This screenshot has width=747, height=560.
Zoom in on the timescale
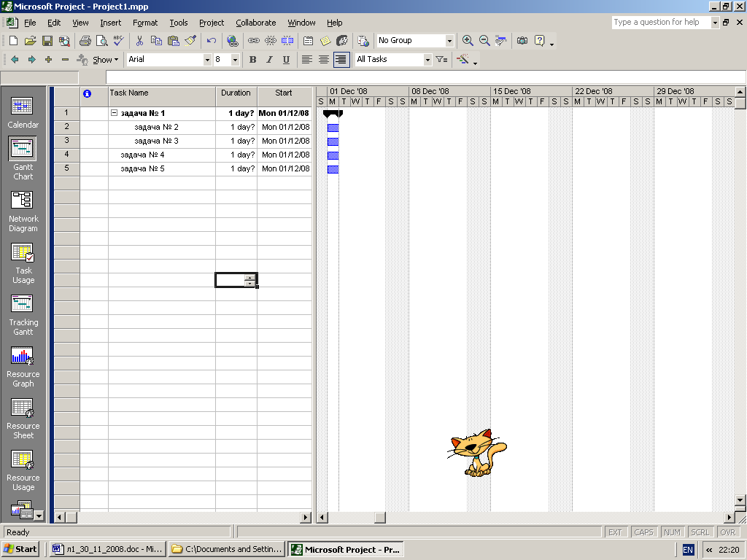pos(468,41)
